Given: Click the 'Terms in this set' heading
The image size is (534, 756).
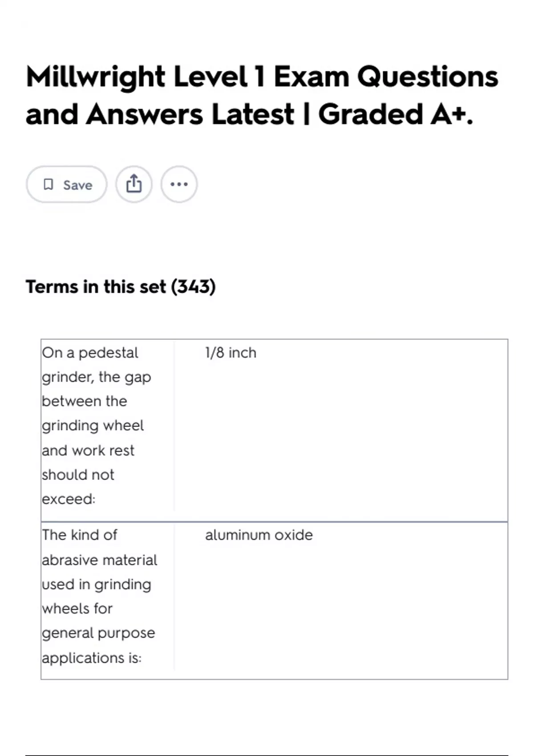Looking at the screenshot, I should coord(96,287).
